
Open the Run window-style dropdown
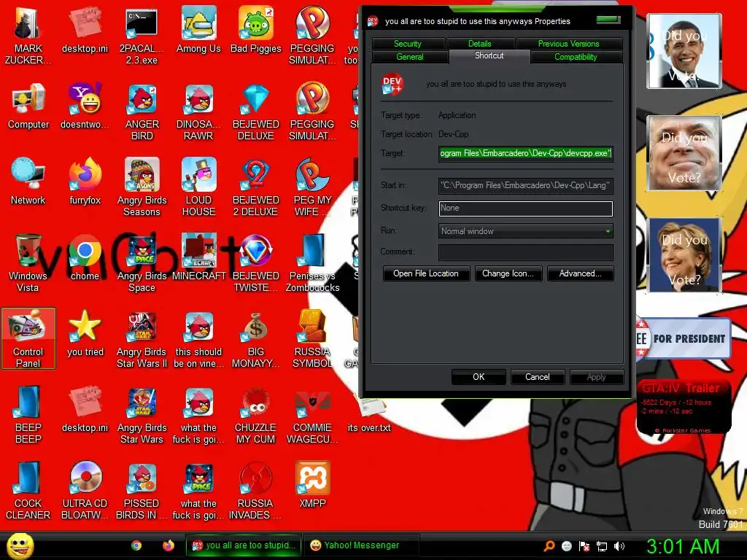pyautogui.click(x=525, y=231)
